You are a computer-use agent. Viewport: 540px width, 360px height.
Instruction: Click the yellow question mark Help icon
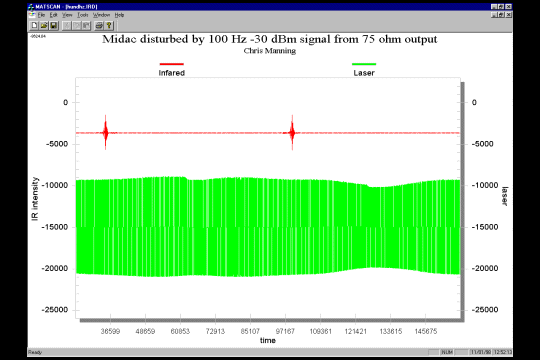pos(109,25)
